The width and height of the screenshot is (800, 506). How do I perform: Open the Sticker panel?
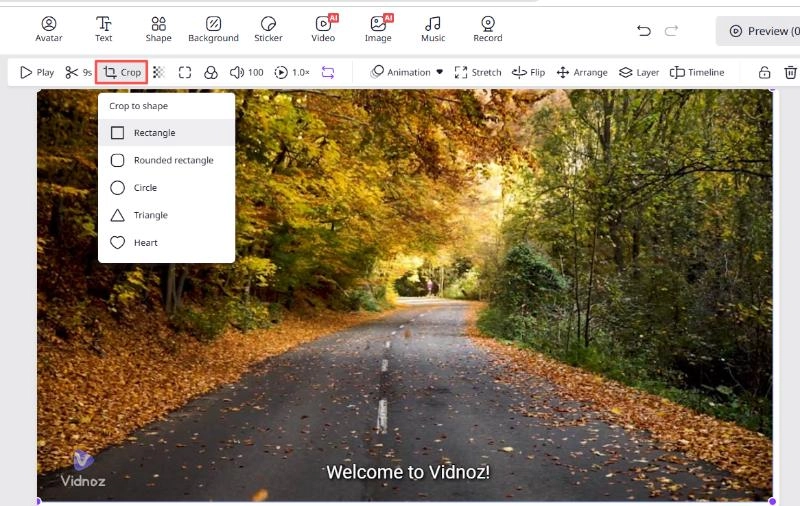(x=268, y=29)
